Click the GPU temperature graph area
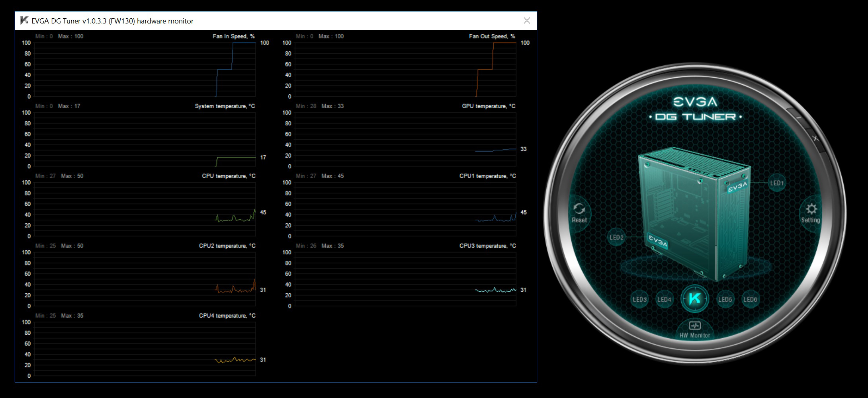The height and width of the screenshot is (398, 868). tap(405, 139)
